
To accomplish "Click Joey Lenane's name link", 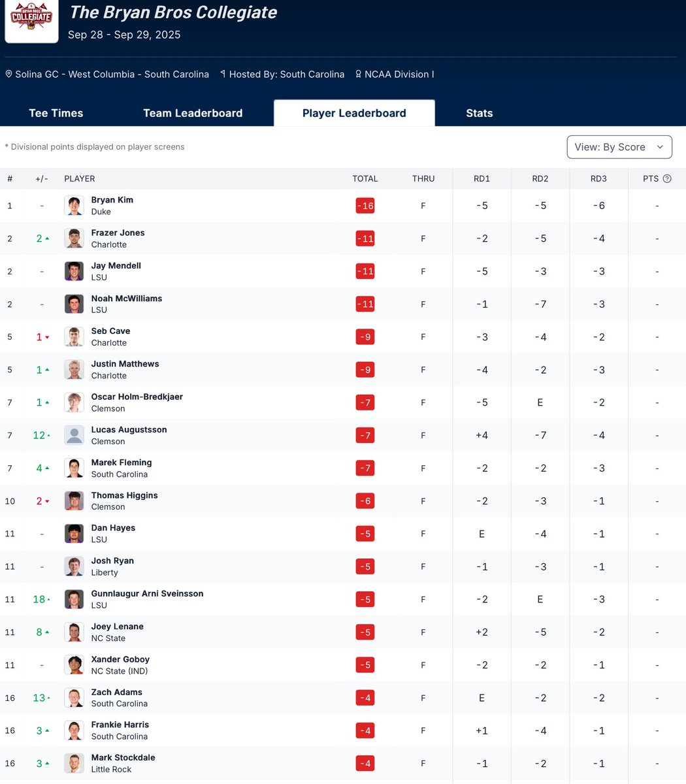I will pyautogui.click(x=117, y=626).
